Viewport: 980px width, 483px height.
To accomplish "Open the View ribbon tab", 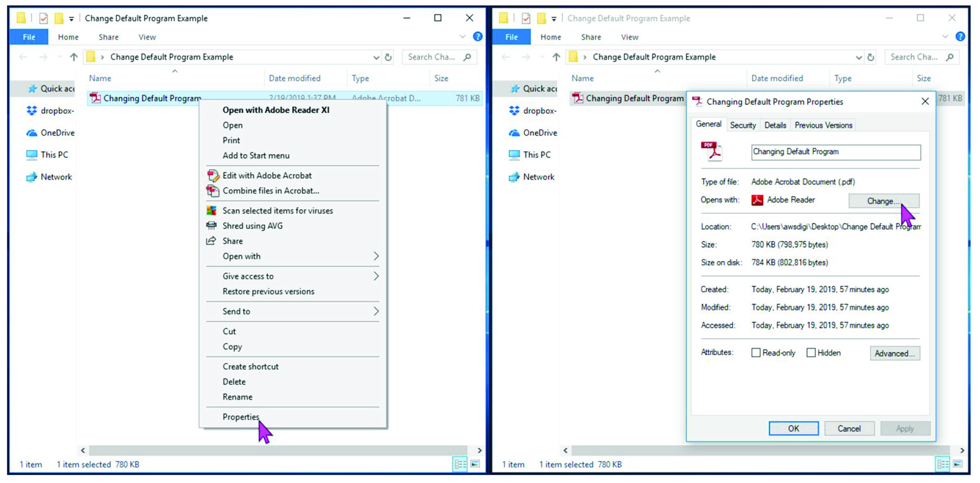I will click(147, 37).
